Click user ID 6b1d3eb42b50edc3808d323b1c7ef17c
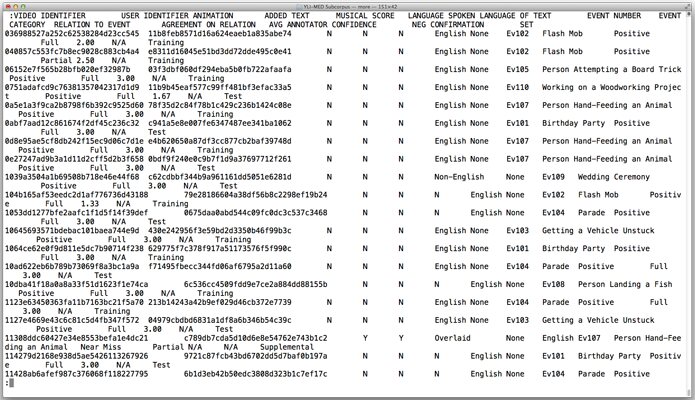Screen dimensions: 695x400 [256, 374]
